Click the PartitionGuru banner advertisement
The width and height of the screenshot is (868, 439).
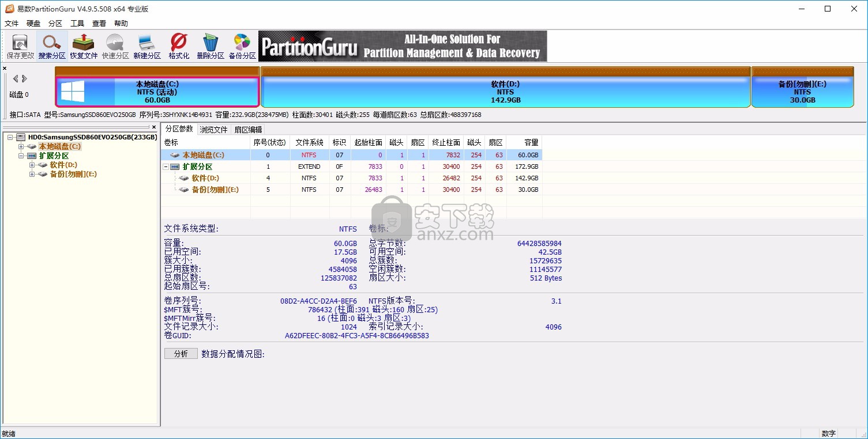(403, 46)
